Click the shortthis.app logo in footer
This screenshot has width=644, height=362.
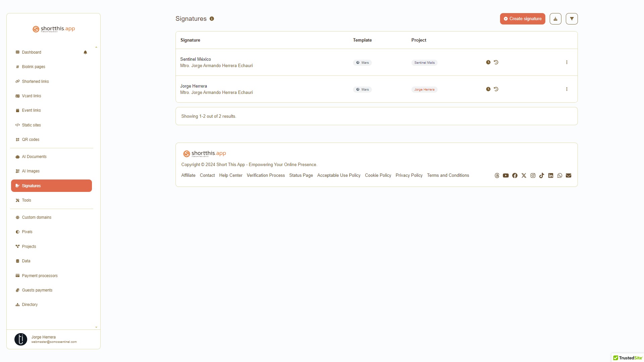[x=204, y=154]
